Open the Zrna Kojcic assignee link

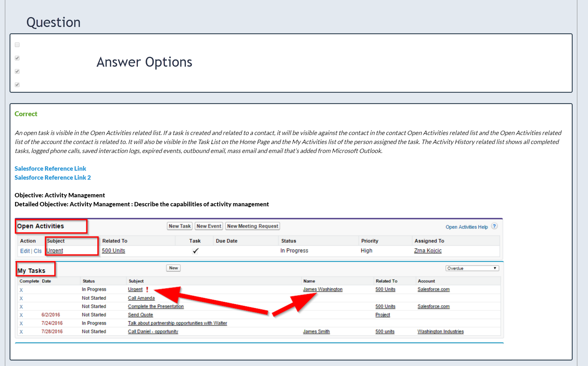coord(428,251)
